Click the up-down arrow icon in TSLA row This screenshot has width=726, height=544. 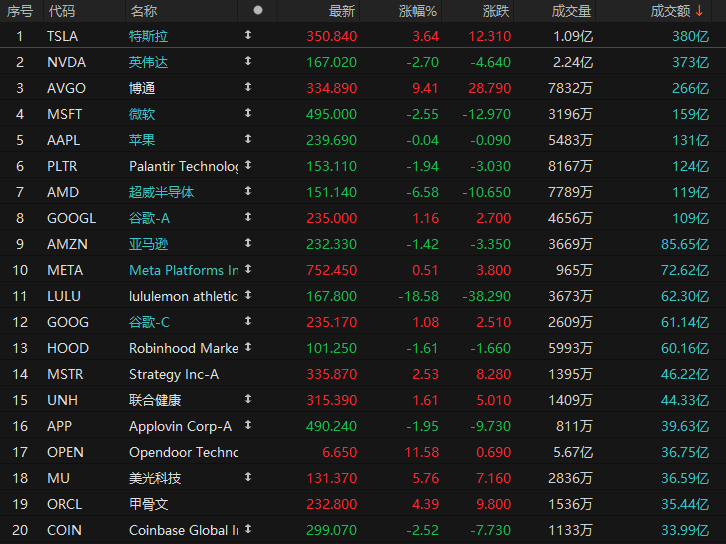point(248,35)
